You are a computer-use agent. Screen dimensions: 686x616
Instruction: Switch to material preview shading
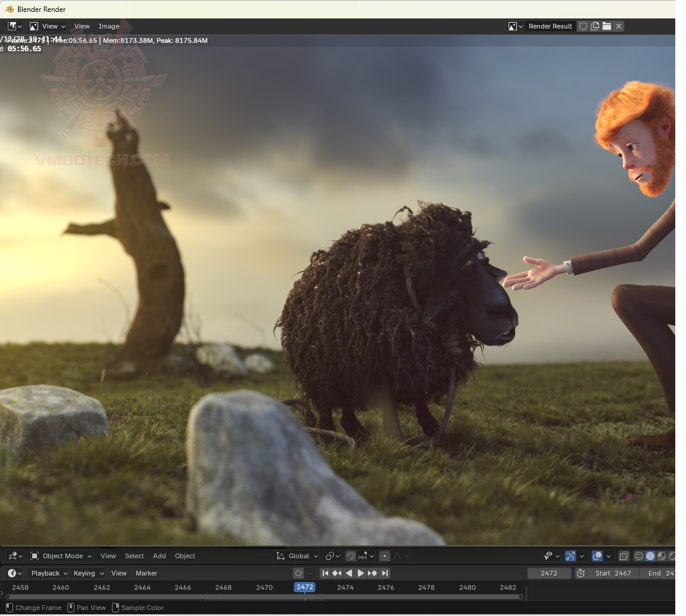[x=662, y=556]
